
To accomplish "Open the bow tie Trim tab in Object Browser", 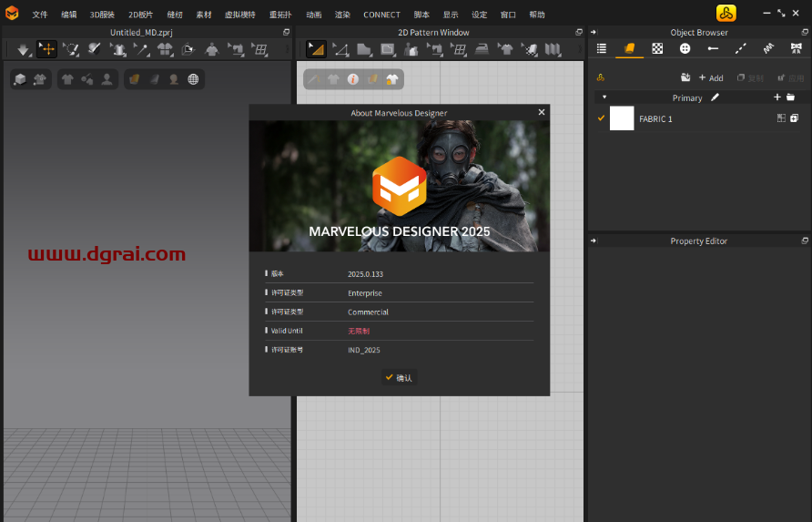I will pyautogui.click(x=797, y=48).
